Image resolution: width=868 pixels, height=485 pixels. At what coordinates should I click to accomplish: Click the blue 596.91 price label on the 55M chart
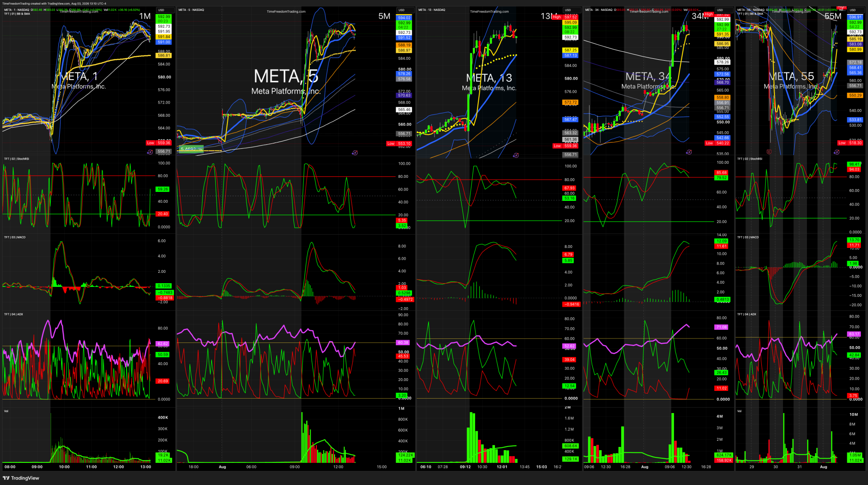(x=855, y=17)
